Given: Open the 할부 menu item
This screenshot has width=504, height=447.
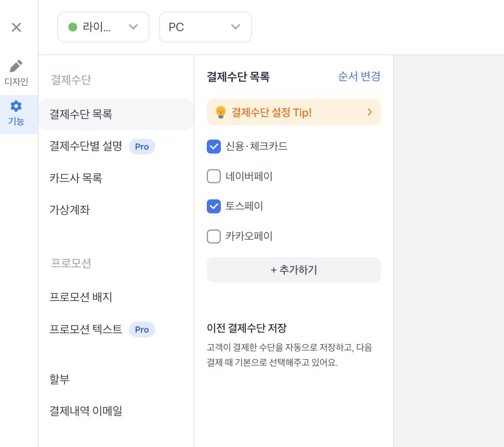Looking at the screenshot, I should tap(60, 379).
